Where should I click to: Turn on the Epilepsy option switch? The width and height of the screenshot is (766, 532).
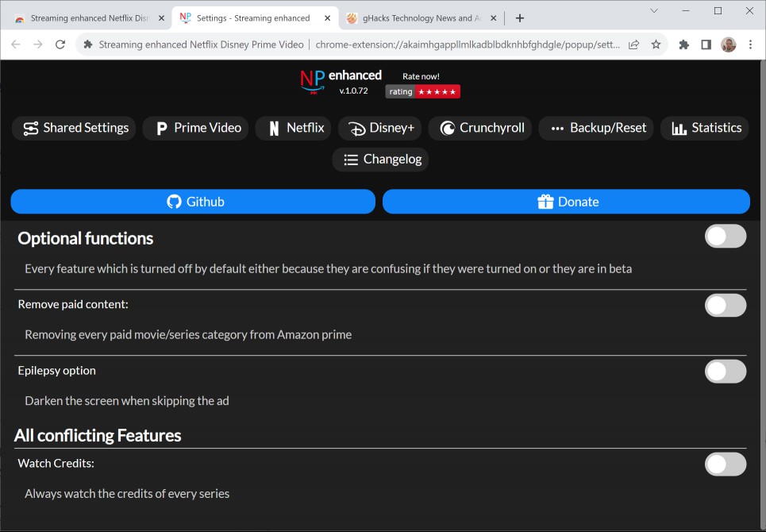(725, 372)
